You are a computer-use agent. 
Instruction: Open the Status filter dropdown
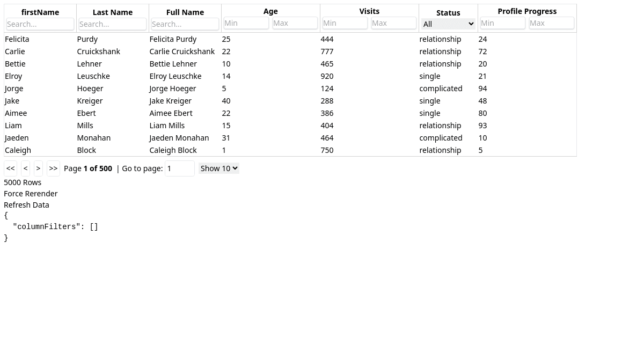tap(448, 24)
